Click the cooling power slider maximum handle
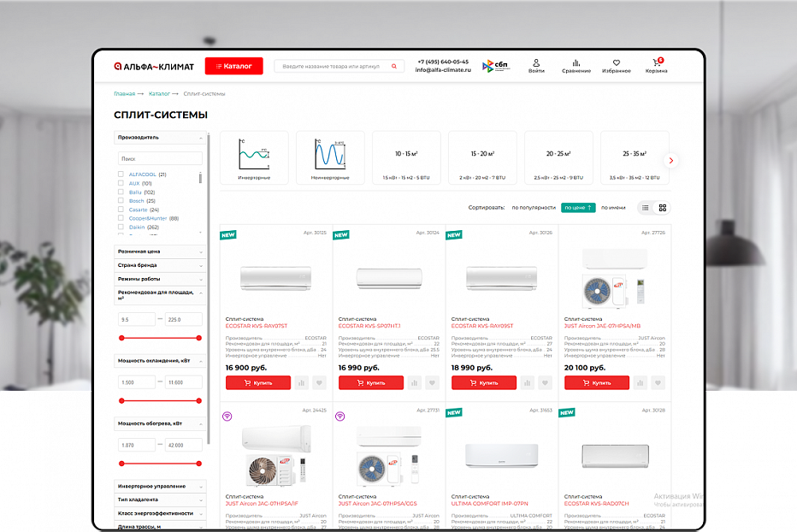 [198, 401]
